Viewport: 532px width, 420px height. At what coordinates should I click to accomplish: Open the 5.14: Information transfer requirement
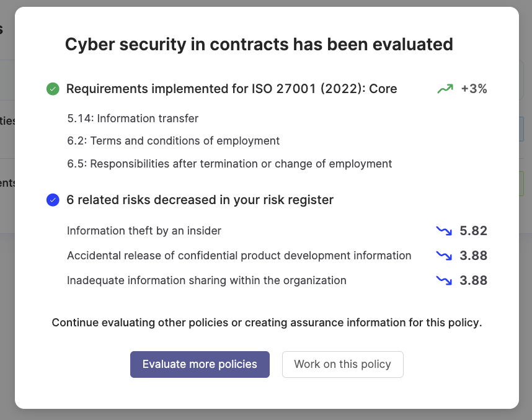click(x=133, y=118)
